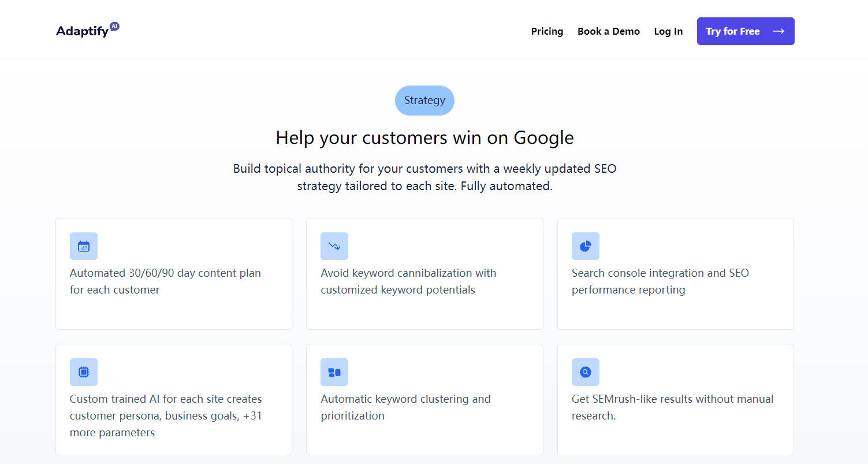
Task: Click the calendar icon on the content plan card
Action: tap(83, 246)
